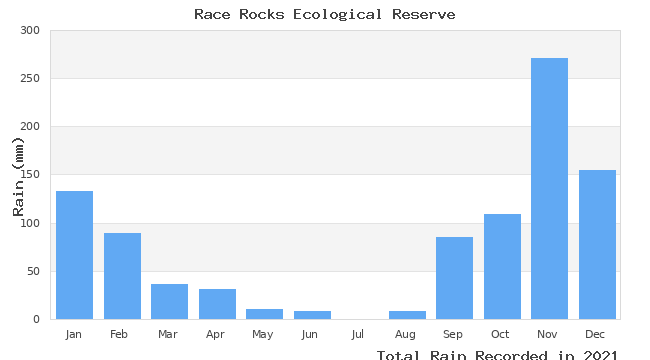Select the April rainfall bar
Image resolution: width=650 pixels, height=360 pixels.
click(218, 304)
